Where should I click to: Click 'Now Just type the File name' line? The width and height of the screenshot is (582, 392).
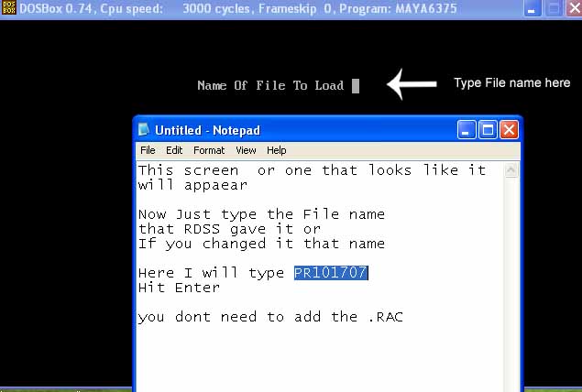coord(261,214)
